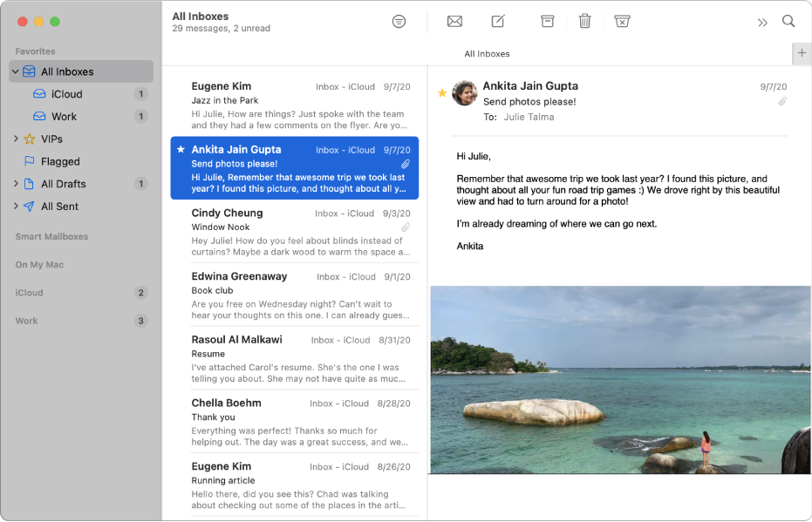This screenshot has width=812, height=522.
Task: Click the paperclip attachment icon on Ankita's email
Action: point(781,101)
